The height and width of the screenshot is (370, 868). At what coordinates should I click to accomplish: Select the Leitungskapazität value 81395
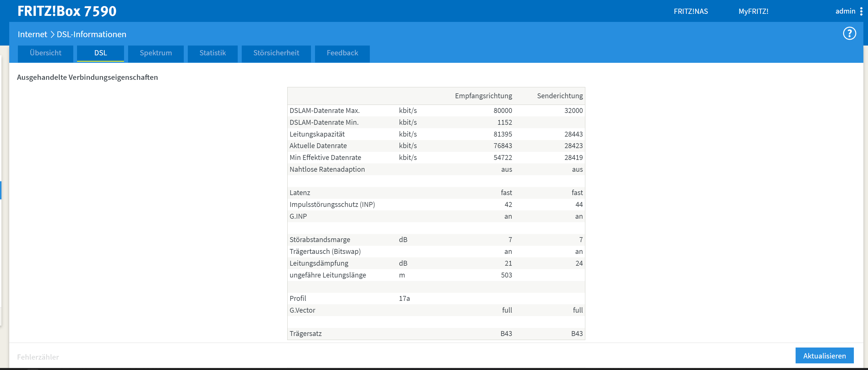(503, 134)
